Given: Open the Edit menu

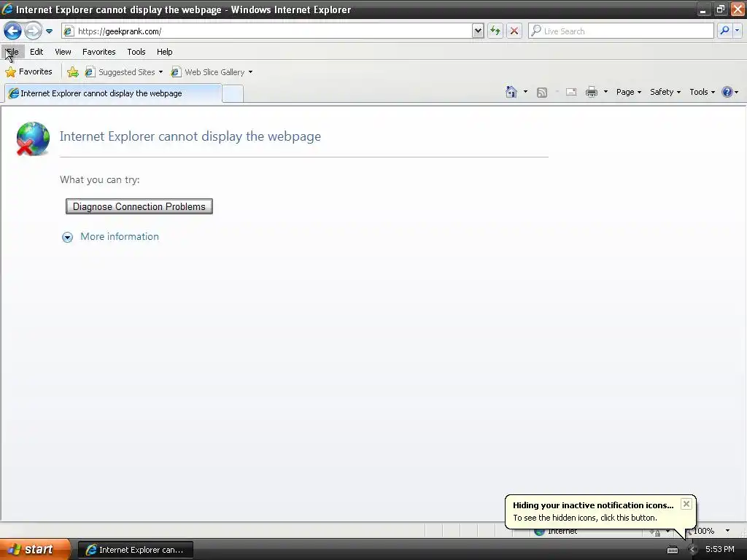Looking at the screenshot, I should (x=36, y=52).
